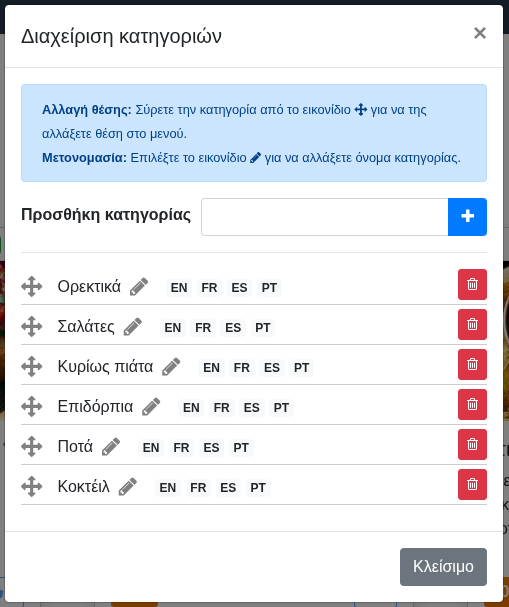Open ES translation for Ποτά
This screenshot has width=509, height=607.
click(211, 448)
